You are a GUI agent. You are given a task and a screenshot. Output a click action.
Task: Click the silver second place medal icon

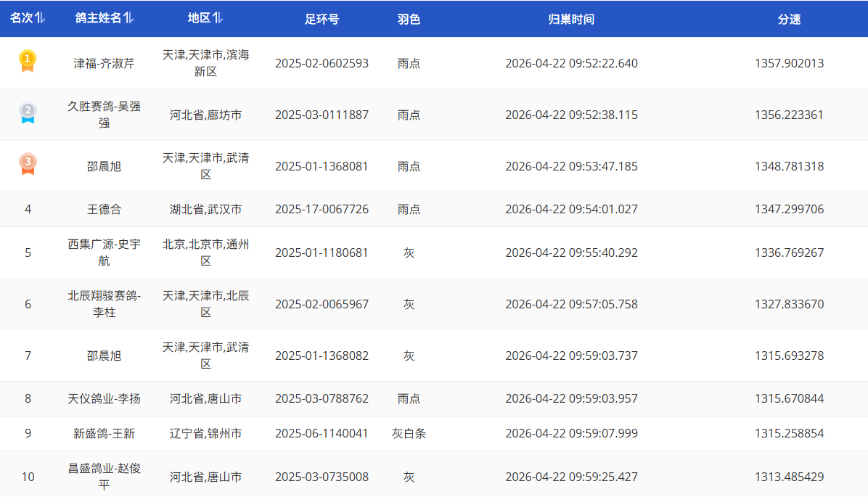click(28, 113)
